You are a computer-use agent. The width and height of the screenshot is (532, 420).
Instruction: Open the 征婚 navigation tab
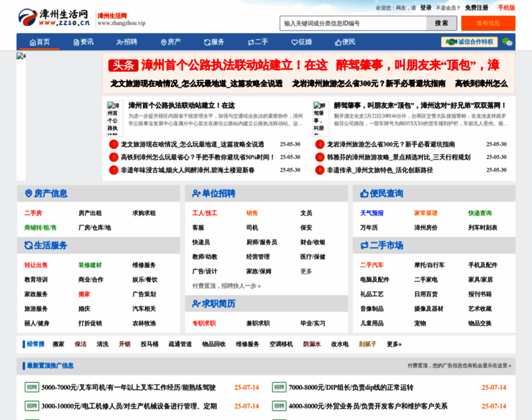[300, 42]
